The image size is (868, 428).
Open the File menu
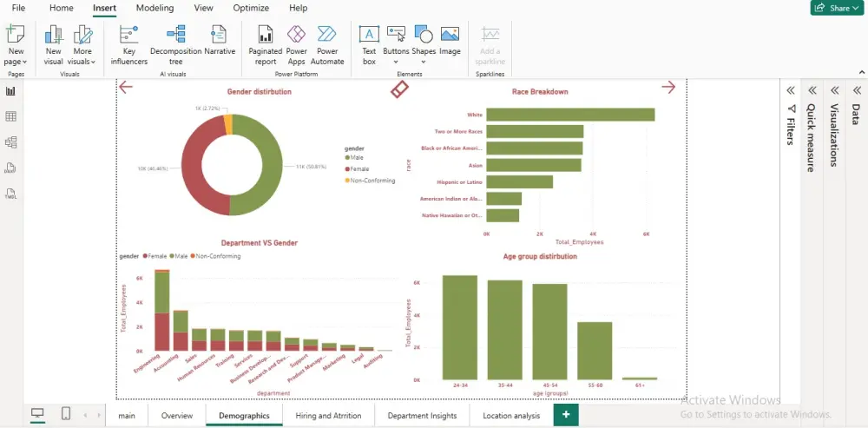(x=18, y=8)
